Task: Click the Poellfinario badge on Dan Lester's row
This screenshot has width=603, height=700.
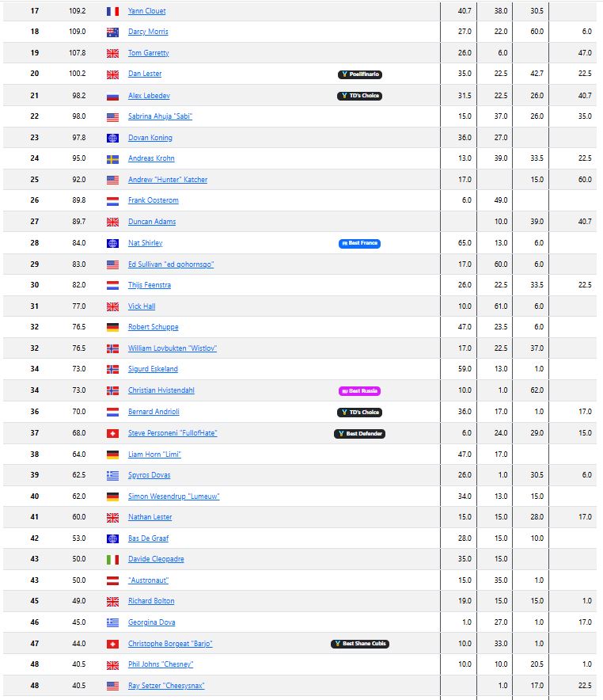Action: (360, 74)
